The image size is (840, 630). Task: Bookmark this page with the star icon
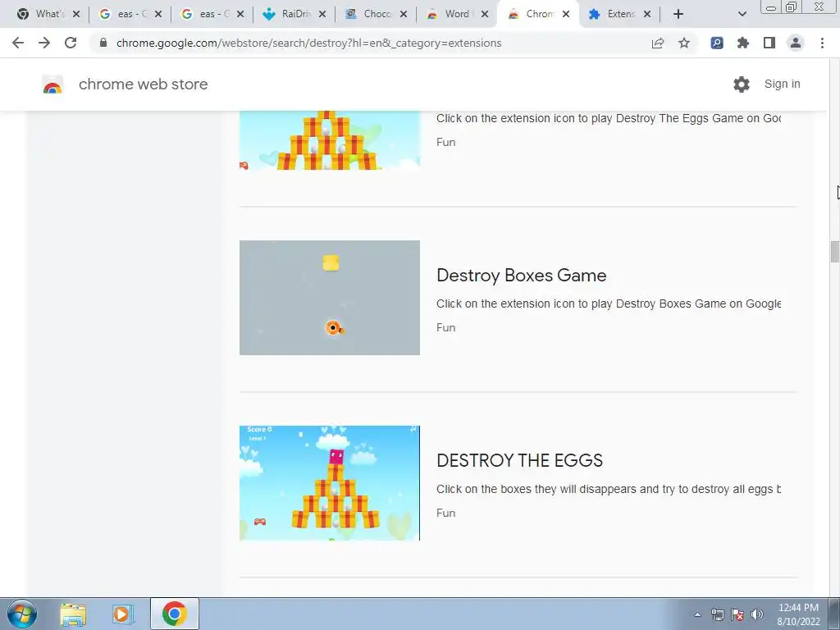tap(684, 43)
